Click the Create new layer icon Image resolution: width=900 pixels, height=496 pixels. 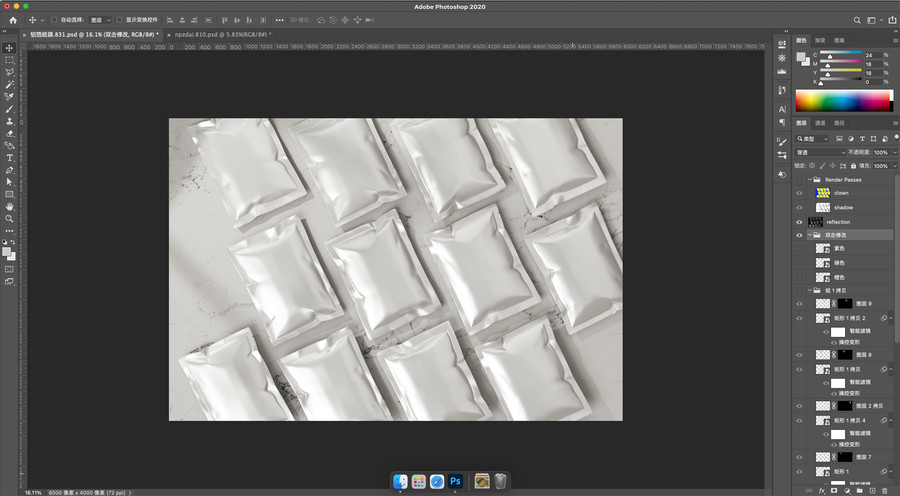[x=872, y=491]
